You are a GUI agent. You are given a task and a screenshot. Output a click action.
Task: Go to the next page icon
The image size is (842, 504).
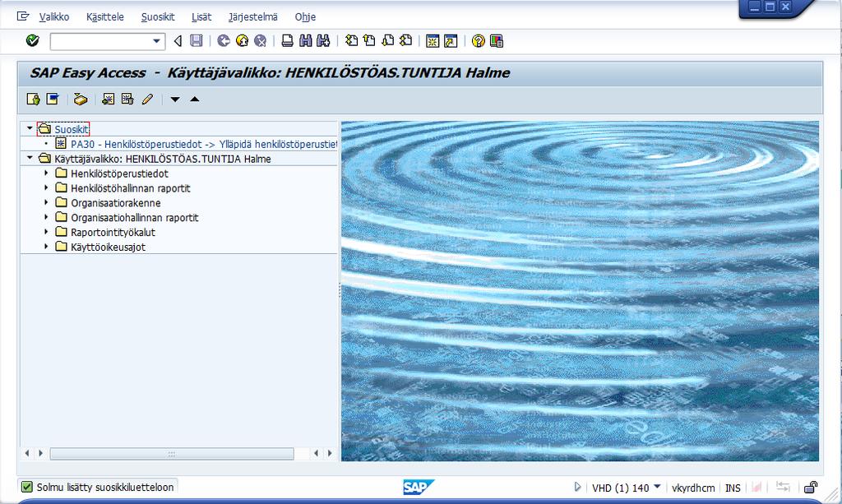point(387,41)
